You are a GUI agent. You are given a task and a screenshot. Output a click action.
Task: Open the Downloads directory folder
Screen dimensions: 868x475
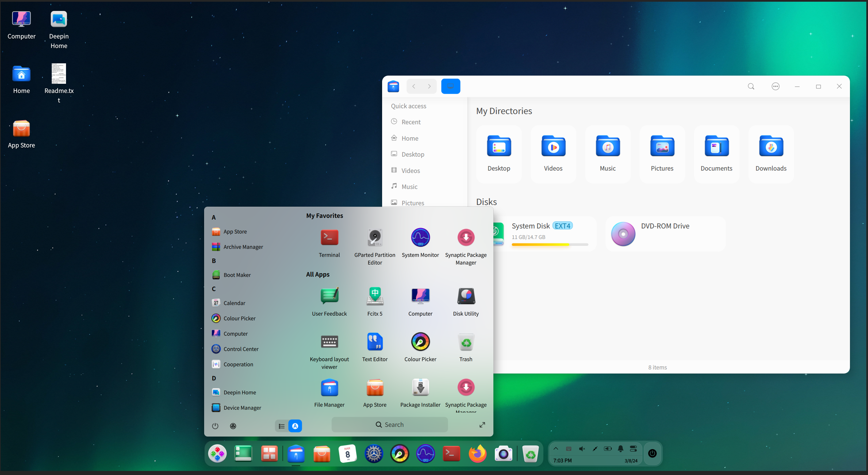771,154
